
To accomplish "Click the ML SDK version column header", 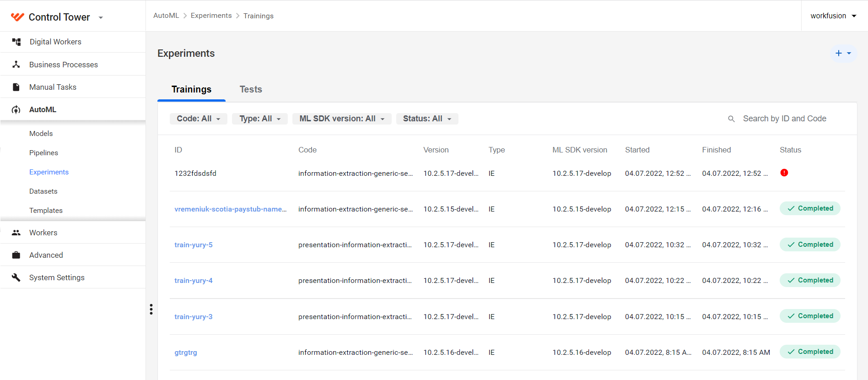I will point(580,150).
